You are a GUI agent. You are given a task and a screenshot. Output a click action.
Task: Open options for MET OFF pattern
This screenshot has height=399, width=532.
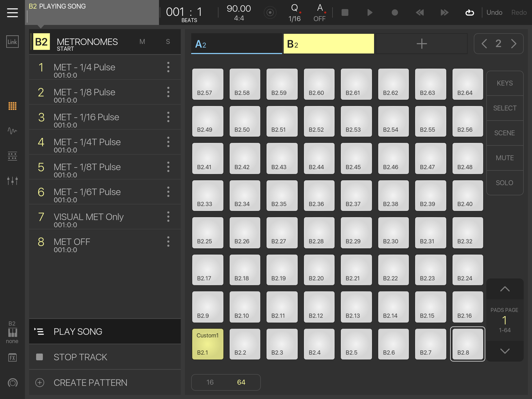pyautogui.click(x=168, y=242)
